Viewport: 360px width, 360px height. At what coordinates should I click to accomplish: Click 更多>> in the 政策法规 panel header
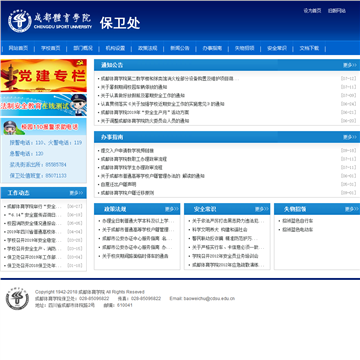click(x=172, y=209)
